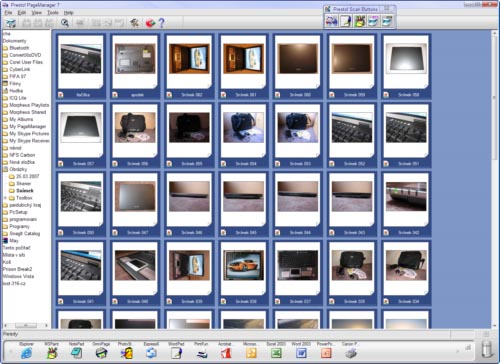
Task: Select the PcSetup folder
Action: click(18, 212)
